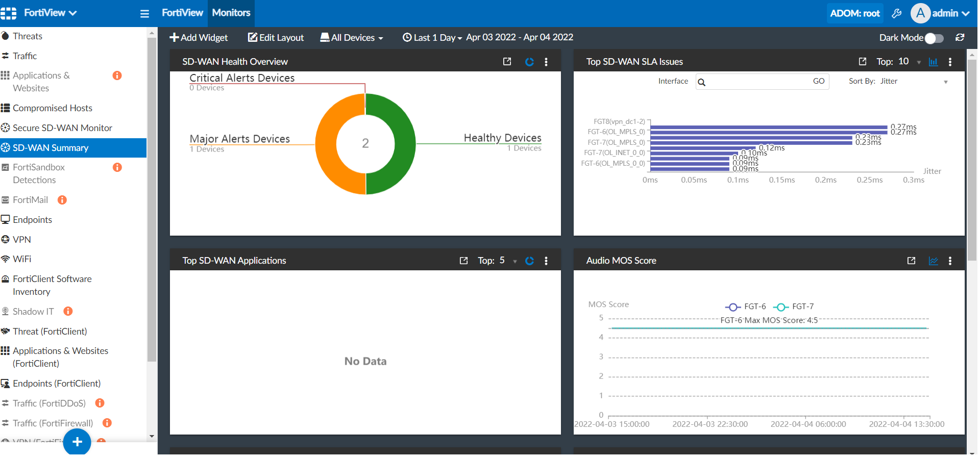The height and width of the screenshot is (458, 980).
Task: Open the admin user dropdown
Action: [940, 13]
